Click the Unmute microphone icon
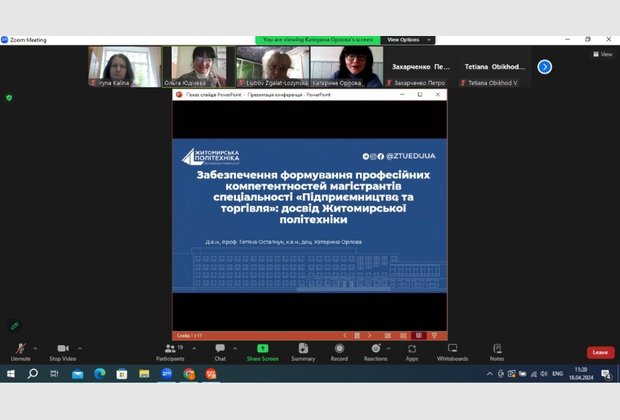This screenshot has height=420, width=620. click(20, 348)
